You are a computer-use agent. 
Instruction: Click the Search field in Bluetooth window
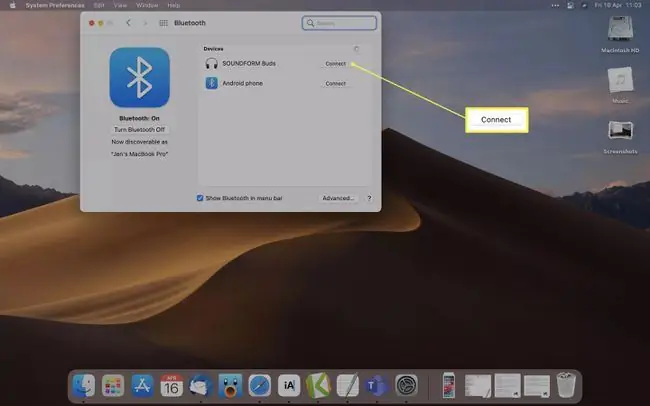pyautogui.click(x=339, y=23)
